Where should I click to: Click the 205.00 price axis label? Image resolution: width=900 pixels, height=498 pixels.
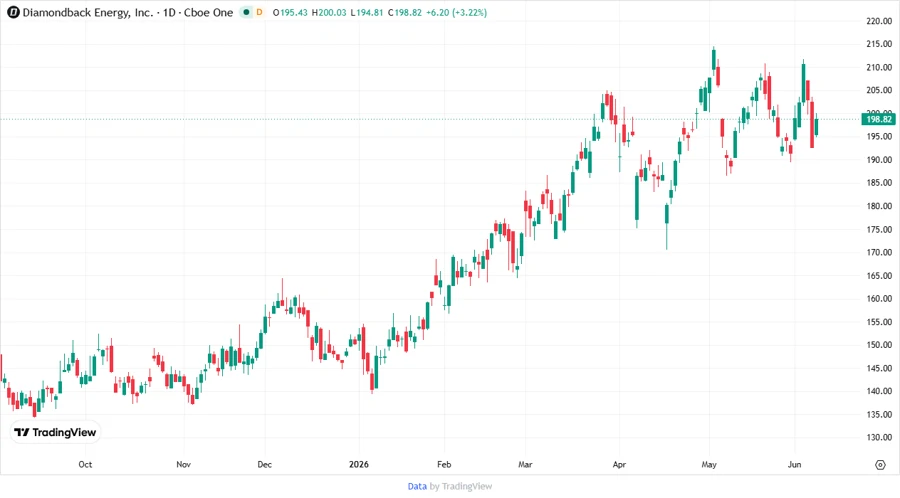pos(879,90)
